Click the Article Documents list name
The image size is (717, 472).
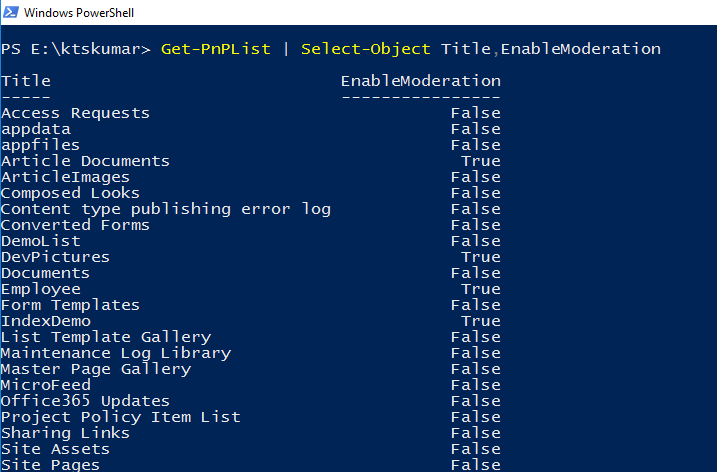(x=85, y=161)
